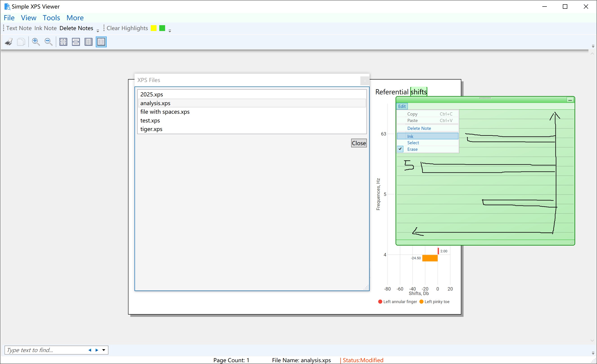Pick the yellow highlight color
Image resolution: width=597 pixels, height=364 pixels.
tap(153, 28)
